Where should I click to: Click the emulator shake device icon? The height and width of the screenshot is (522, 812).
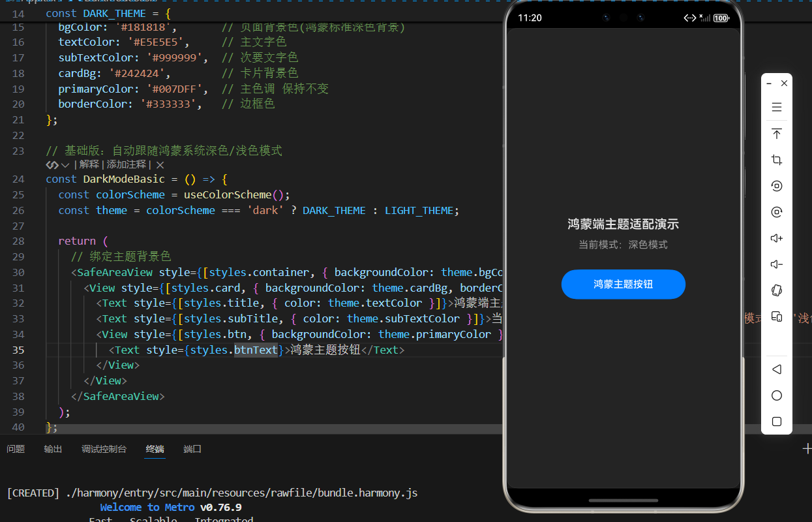pyautogui.click(x=776, y=290)
